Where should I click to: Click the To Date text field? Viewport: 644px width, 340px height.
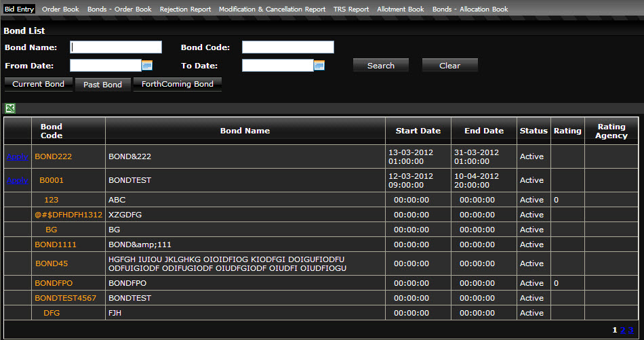tap(278, 65)
